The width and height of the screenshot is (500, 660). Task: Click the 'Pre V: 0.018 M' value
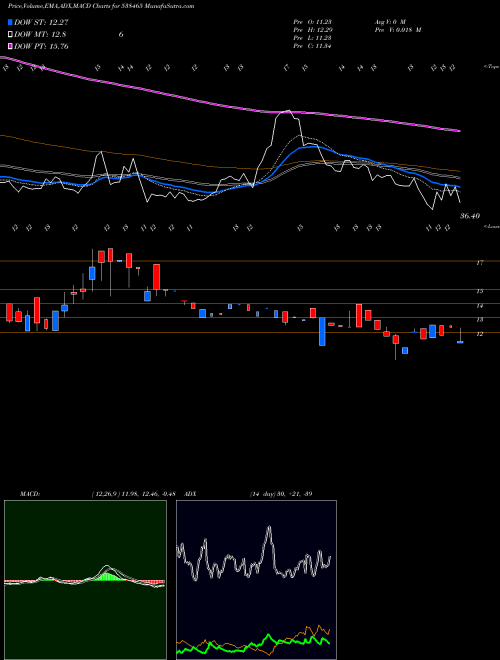(x=397, y=30)
